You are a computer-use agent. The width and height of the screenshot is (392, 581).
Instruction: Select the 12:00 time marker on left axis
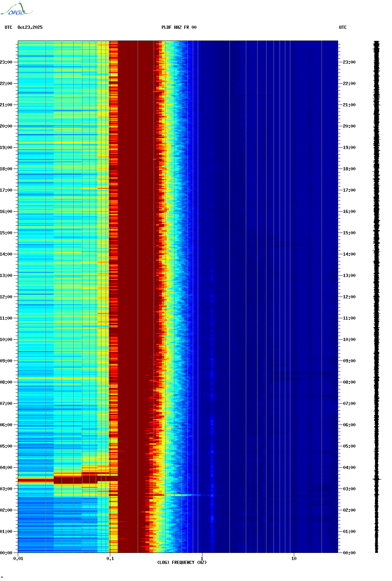[x=6, y=297]
